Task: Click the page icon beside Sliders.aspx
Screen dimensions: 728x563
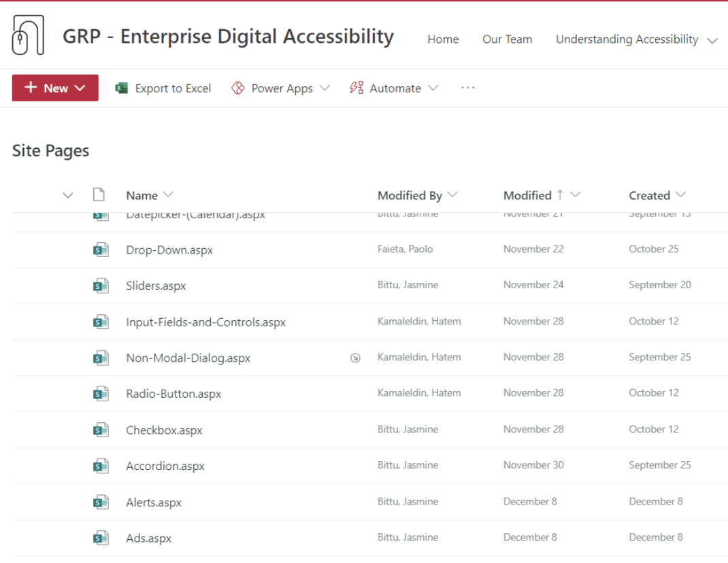Action: tap(101, 286)
